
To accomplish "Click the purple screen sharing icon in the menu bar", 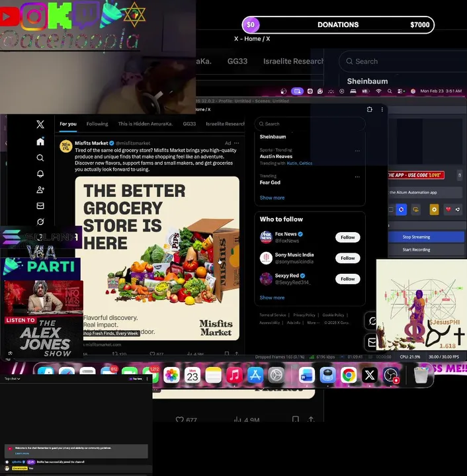I will click(x=297, y=91).
